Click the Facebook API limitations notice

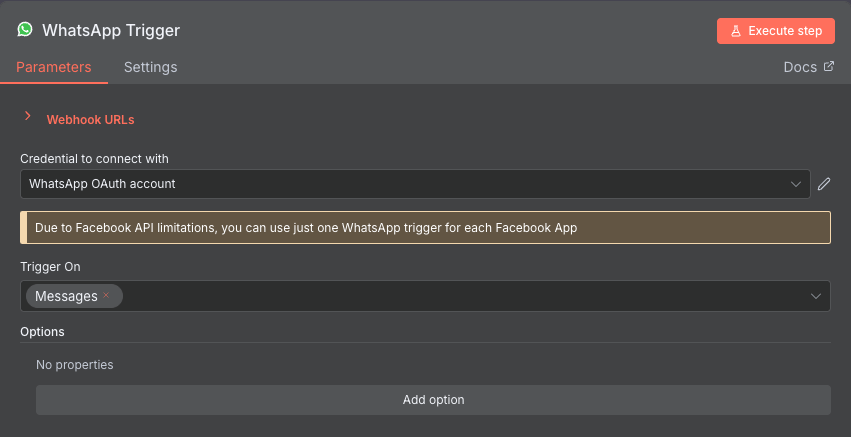click(425, 228)
